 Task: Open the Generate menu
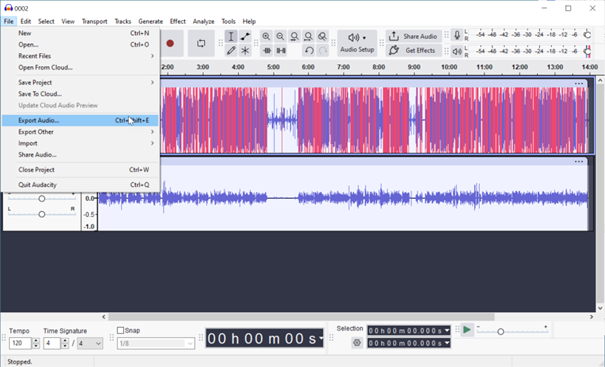pos(150,21)
